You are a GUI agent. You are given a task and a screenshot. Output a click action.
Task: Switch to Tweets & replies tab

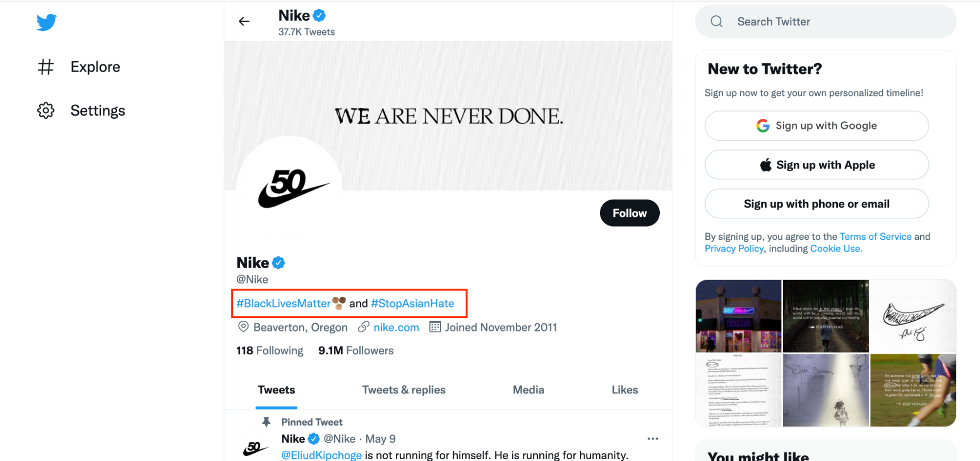tap(403, 390)
